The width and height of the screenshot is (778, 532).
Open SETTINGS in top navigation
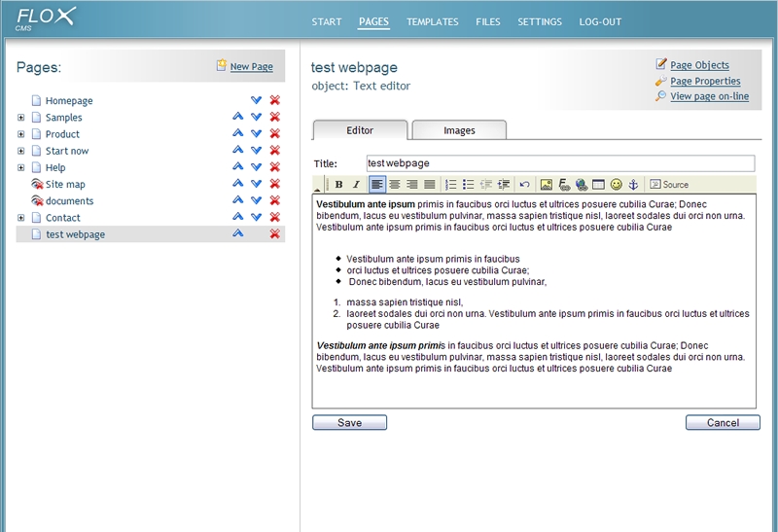pyautogui.click(x=540, y=21)
